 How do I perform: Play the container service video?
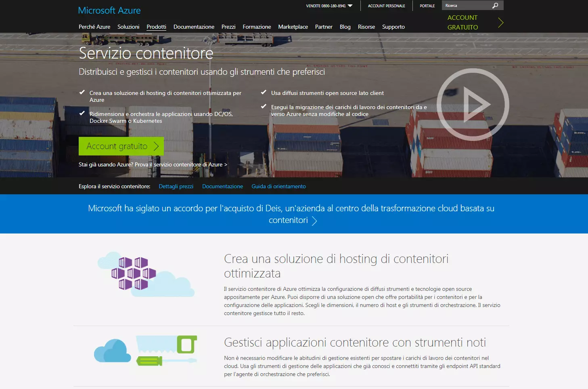(x=473, y=105)
